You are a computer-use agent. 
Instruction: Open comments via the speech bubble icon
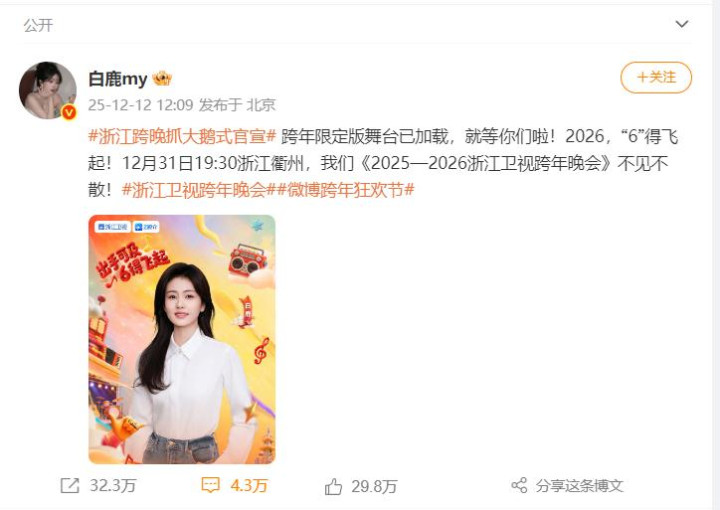(x=211, y=485)
